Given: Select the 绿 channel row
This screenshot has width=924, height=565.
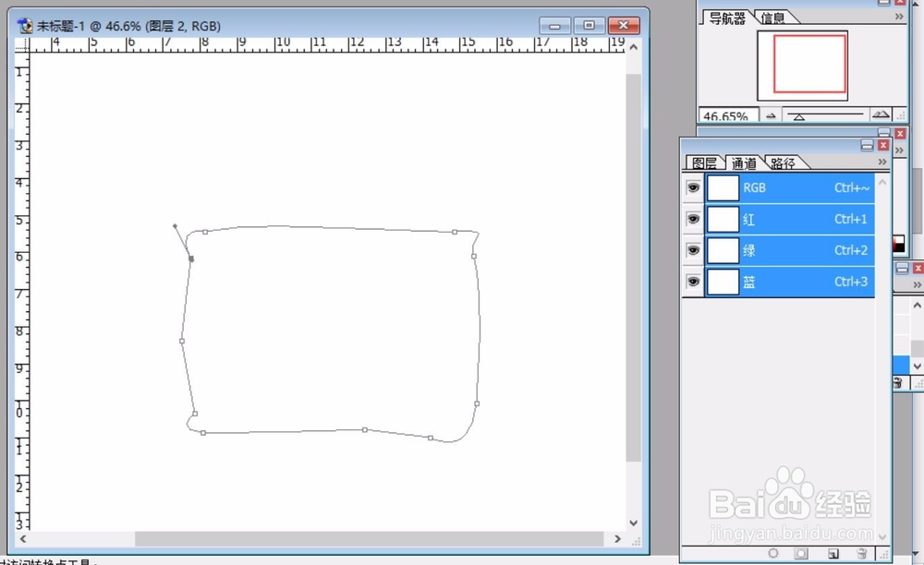Looking at the screenshot, I should click(790, 250).
